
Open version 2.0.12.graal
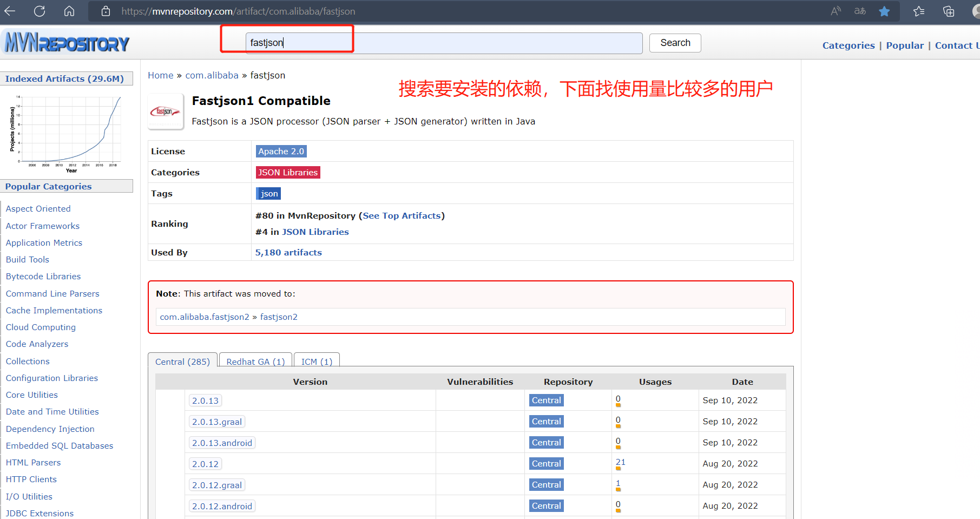217,485
